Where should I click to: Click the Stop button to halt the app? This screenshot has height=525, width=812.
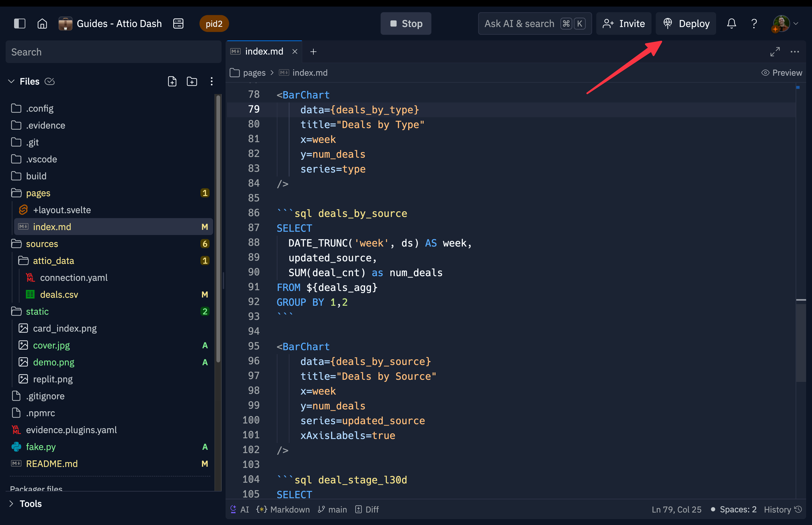(x=406, y=23)
